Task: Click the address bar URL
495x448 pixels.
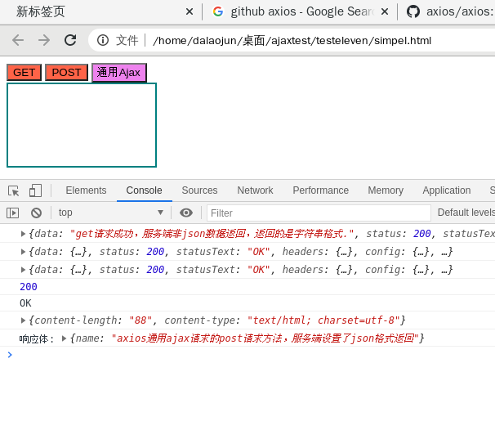Action: tap(292, 40)
